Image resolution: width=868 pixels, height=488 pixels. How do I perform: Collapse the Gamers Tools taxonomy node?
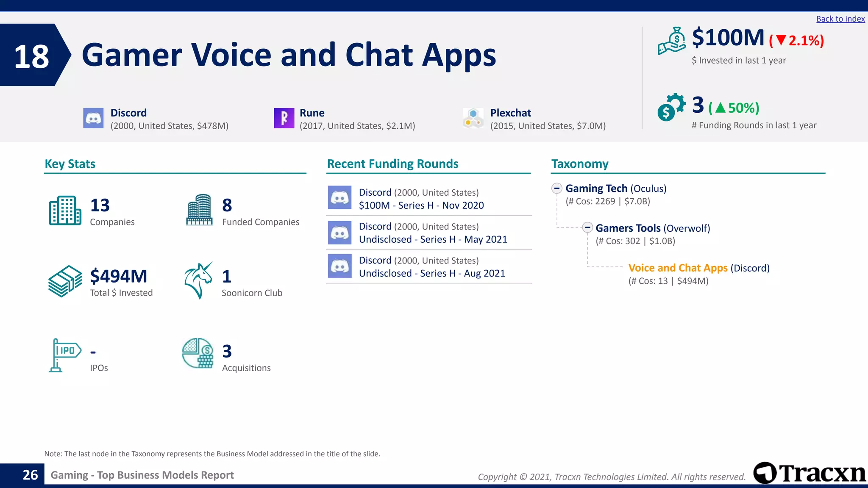tap(587, 227)
